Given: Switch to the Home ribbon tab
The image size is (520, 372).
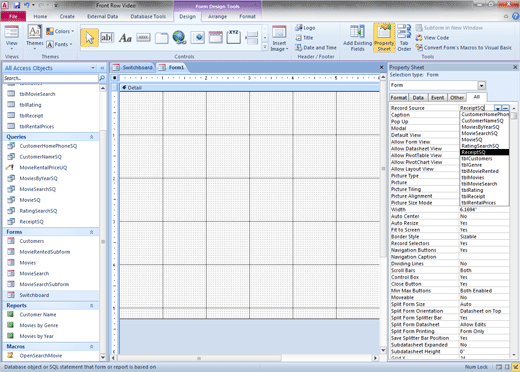Looking at the screenshot, I should [40, 16].
